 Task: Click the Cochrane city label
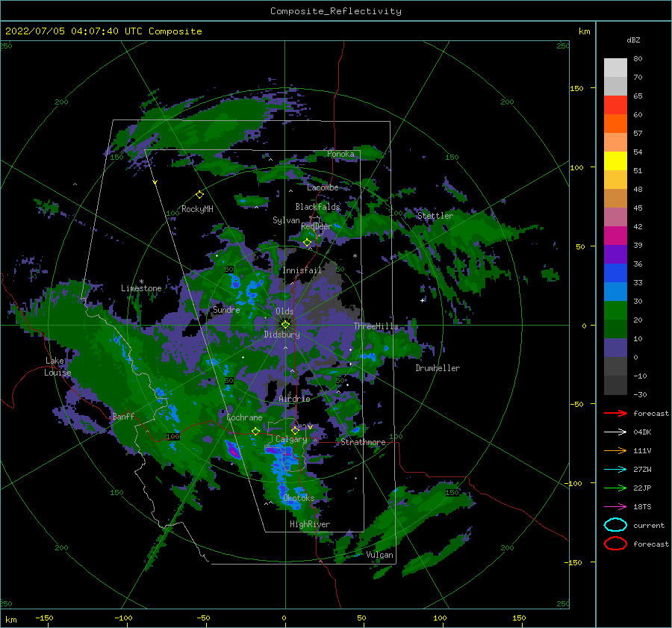244,417
